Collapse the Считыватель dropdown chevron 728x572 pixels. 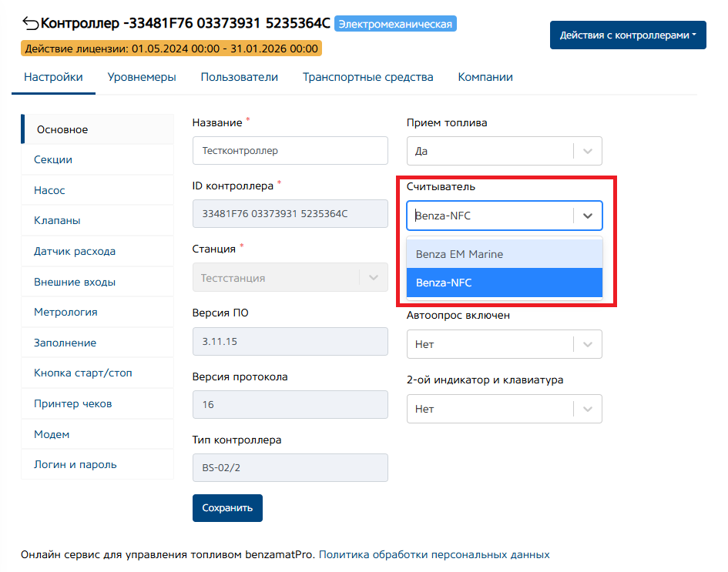[588, 216]
